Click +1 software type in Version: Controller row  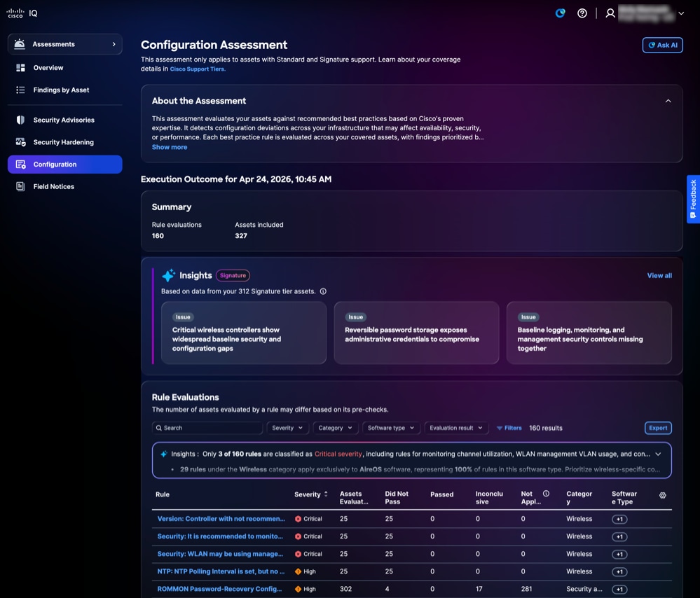click(x=619, y=520)
